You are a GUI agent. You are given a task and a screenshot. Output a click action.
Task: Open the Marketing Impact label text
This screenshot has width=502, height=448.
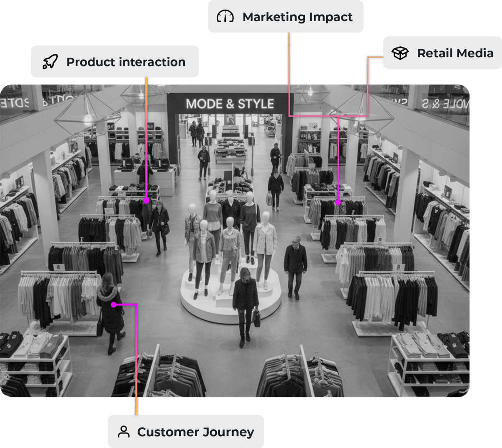point(297,17)
